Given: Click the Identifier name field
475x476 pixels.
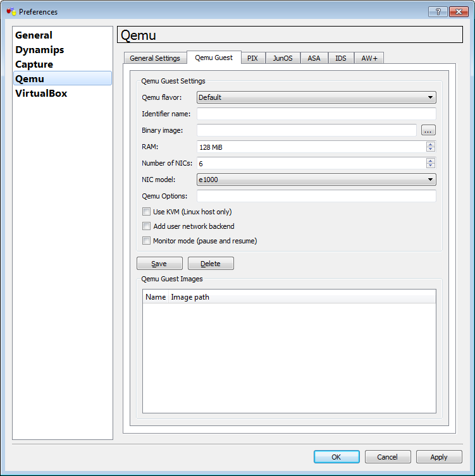Looking at the screenshot, I should pyautogui.click(x=316, y=114).
